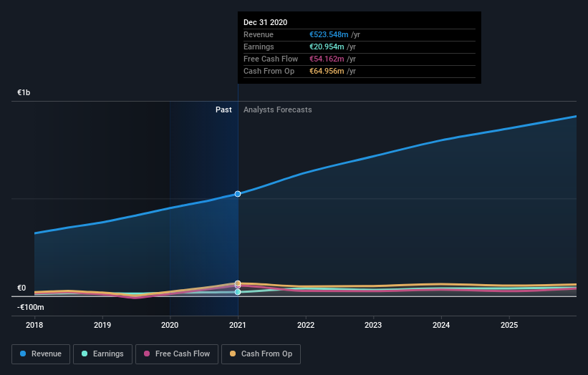Click the Earnings row label in tooltip
The height and width of the screenshot is (375, 588).
[259, 47]
